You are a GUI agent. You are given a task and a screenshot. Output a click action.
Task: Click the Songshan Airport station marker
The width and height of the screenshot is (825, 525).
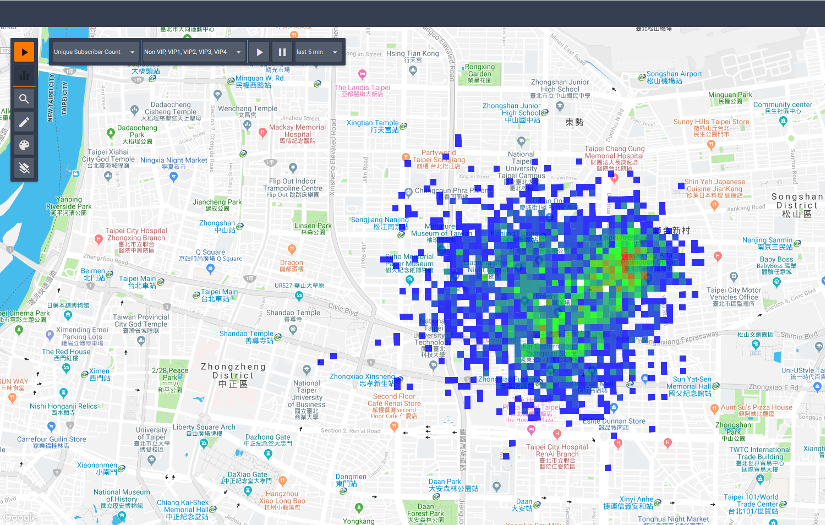[x=642, y=77]
